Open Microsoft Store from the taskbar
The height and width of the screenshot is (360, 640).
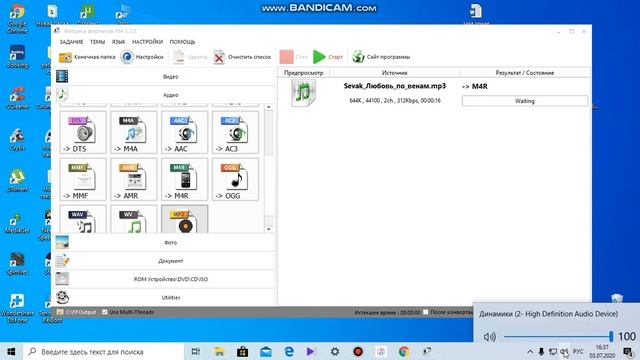click(x=242, y=351)
